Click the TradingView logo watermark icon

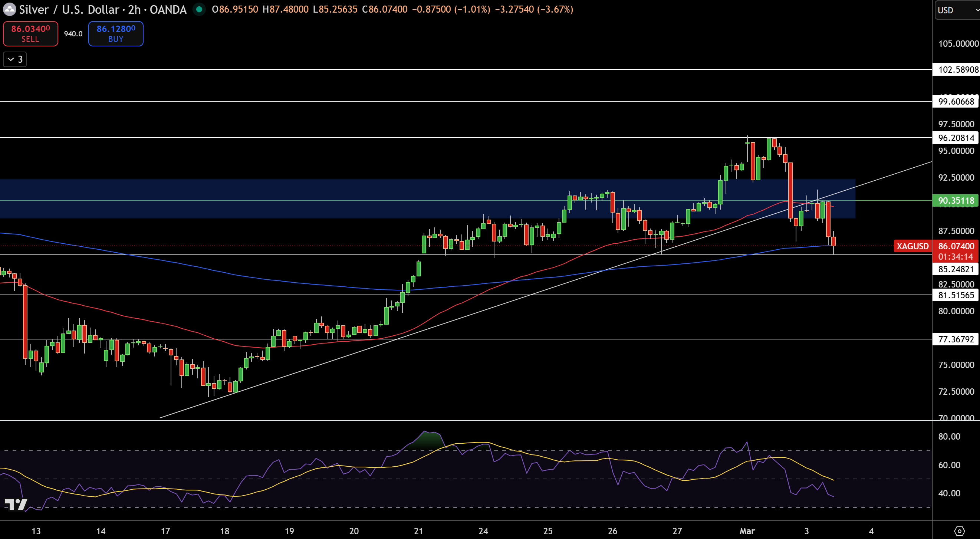[x=16, y=505]
